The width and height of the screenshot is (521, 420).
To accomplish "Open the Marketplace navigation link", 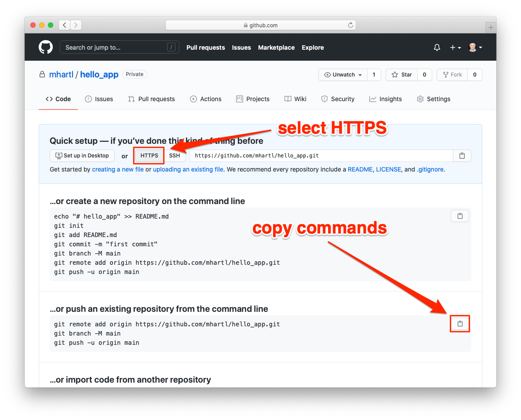I will click(276, 47).
